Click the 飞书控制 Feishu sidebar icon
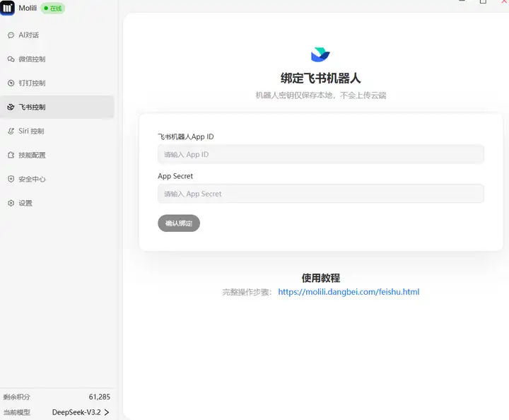 [11, 107]
